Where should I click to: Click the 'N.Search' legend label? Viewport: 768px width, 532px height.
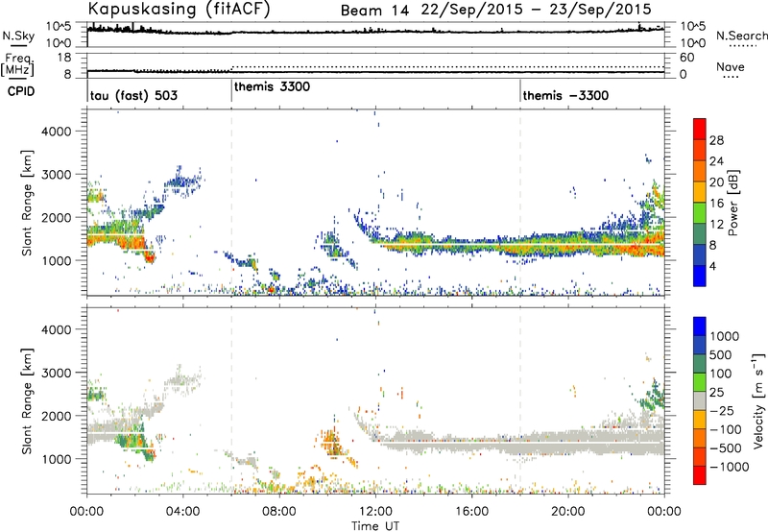click(x=741, y=36)
